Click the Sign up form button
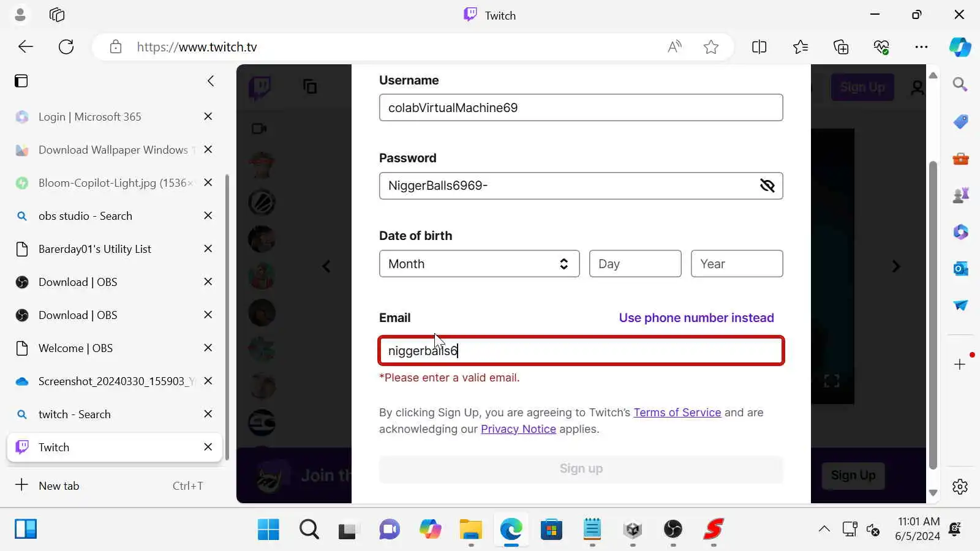Screen dimensions: 980x551 pyautogui.click(x=581, y=469)
